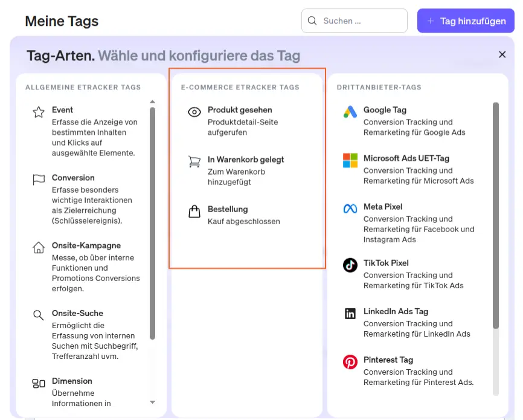
Task: Select the Pinterest Tag icon
Action: click(x=350, y=361)
